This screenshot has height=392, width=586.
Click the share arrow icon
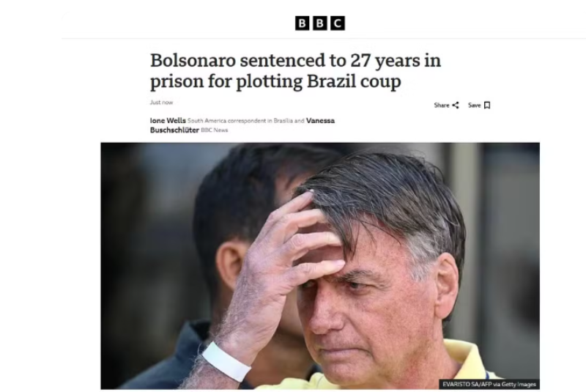455,106
